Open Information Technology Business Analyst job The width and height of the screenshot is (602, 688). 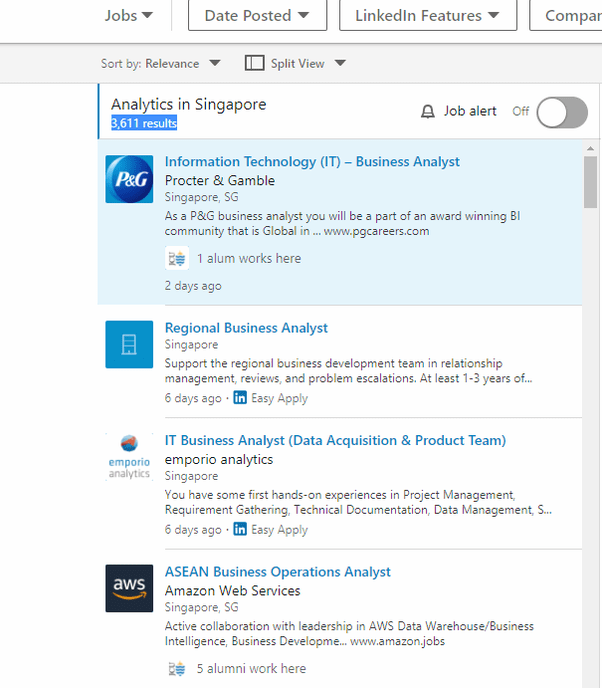click(x=312, y=161)
